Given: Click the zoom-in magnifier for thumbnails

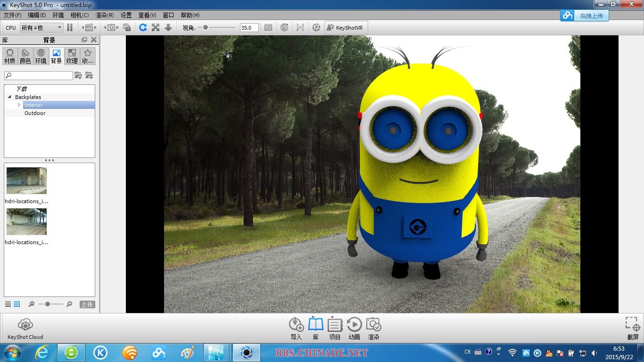Looking at the screenshot, I should pyautogui.click(x=69, y=304).
